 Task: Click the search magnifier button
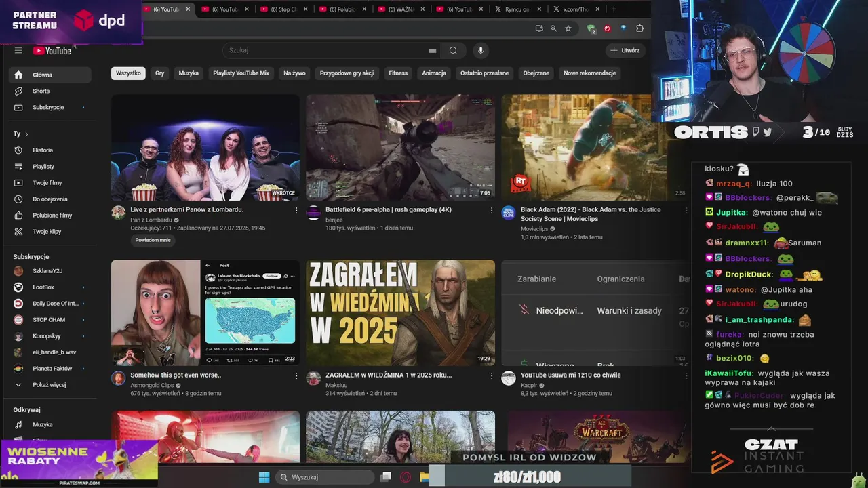[453, 50]
